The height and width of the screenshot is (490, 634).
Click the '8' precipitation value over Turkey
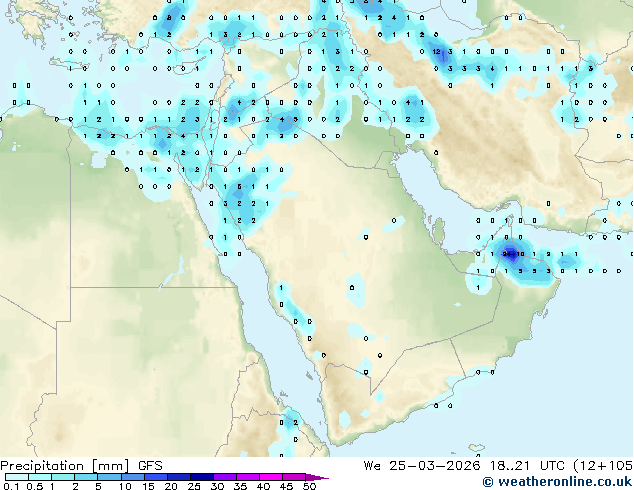[169, 17]
